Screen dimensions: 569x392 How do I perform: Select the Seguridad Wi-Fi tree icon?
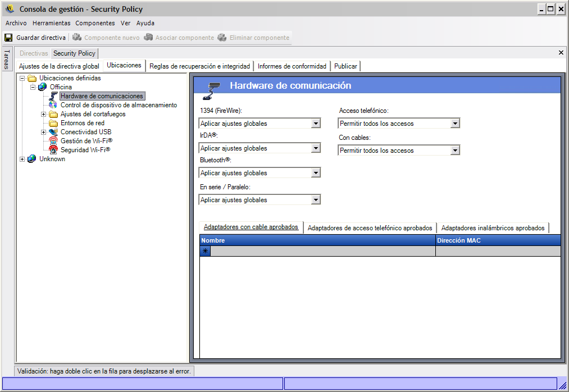(x=53, y=150)
